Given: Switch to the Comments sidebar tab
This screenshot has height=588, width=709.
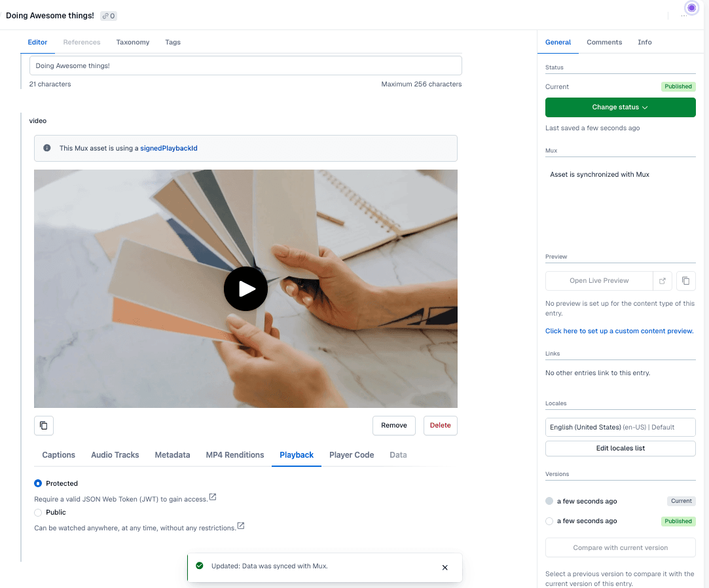Looking at the screenshot, I should coord(604,43).
